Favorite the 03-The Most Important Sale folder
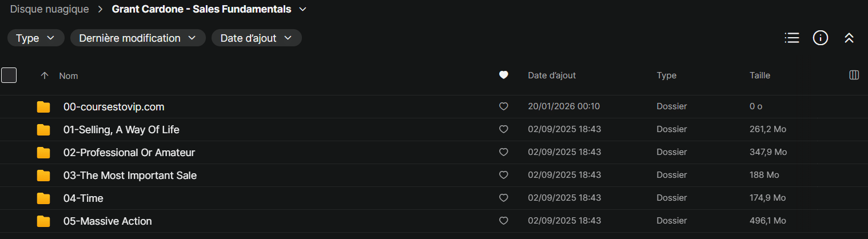 tap(504, 175)
